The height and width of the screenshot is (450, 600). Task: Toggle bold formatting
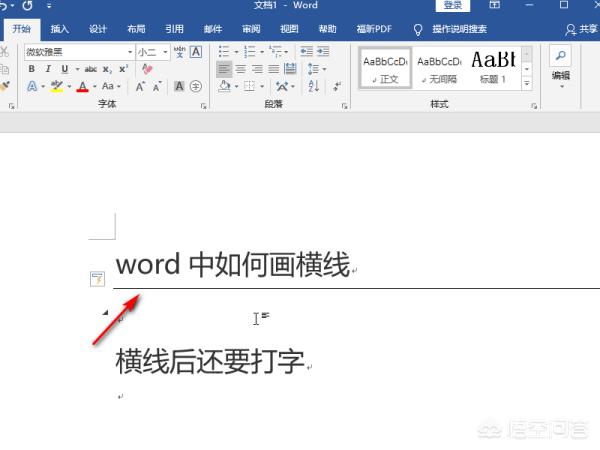[x=32, y=69]
